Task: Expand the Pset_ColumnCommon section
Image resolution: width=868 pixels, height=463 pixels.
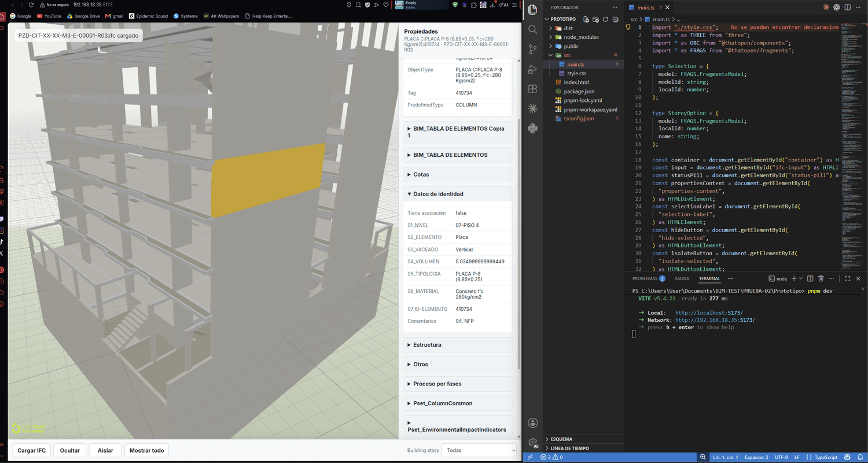Action: click(x=458, y=403)
